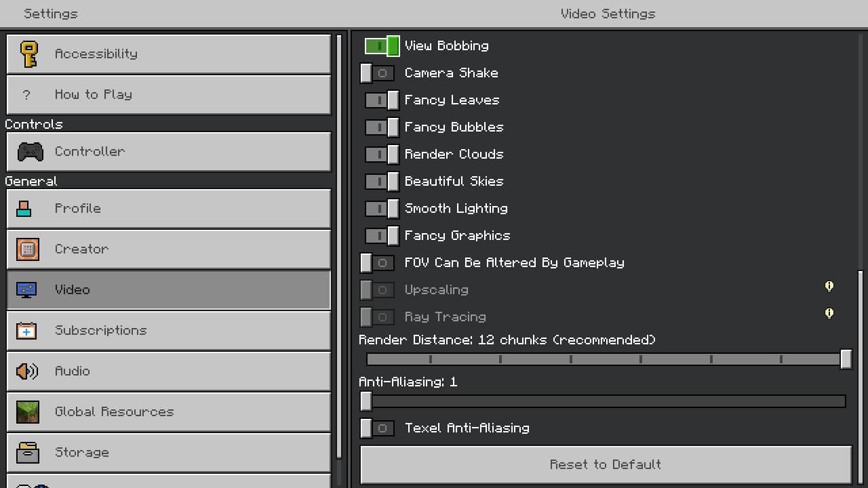Viewport: 868px width, 488px height.
Task: Select the Profile character icon
Action: 24,209
